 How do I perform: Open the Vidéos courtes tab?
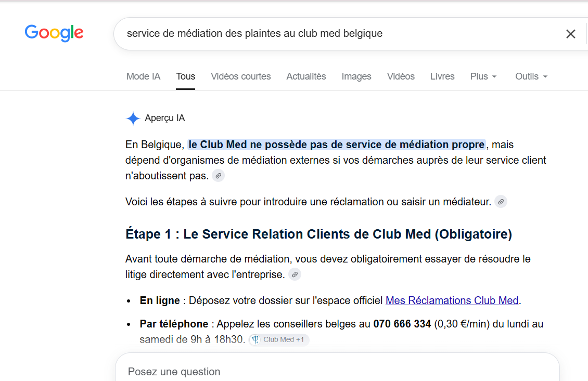[241, 76]
